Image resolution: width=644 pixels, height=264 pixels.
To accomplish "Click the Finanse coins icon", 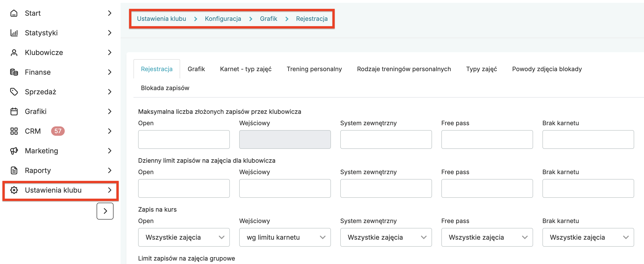I will click(14, 72).
